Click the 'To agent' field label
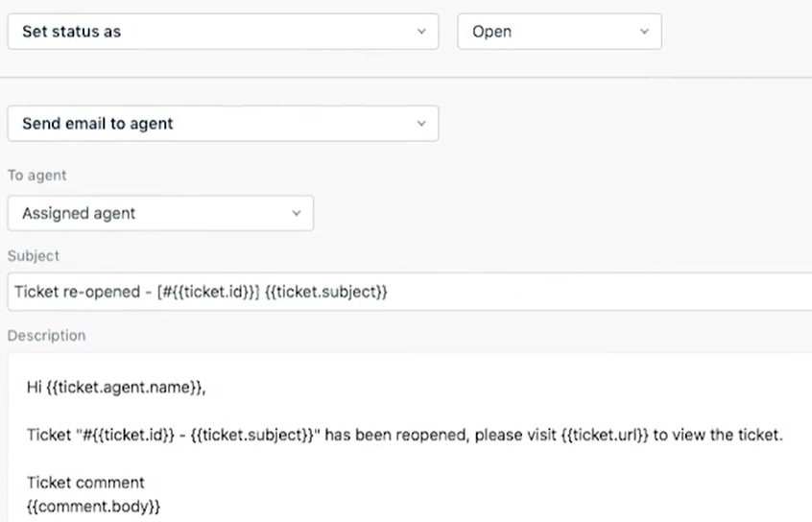This screenshot has height=522, width=812. click(x=36, y=176)
